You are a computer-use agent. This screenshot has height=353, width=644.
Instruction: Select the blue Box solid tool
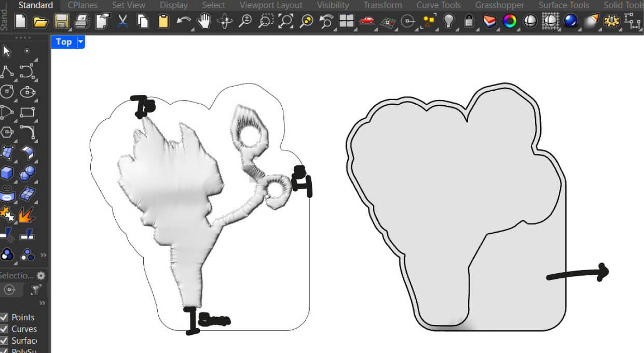tap(7, 173)
